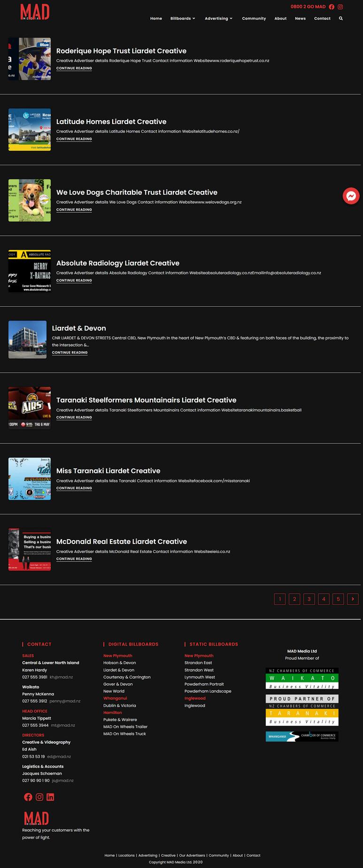Open the Instagram icon in the top header
This screenshot has height=868, width=363.
pyautogui.click(x=340, y=7)
